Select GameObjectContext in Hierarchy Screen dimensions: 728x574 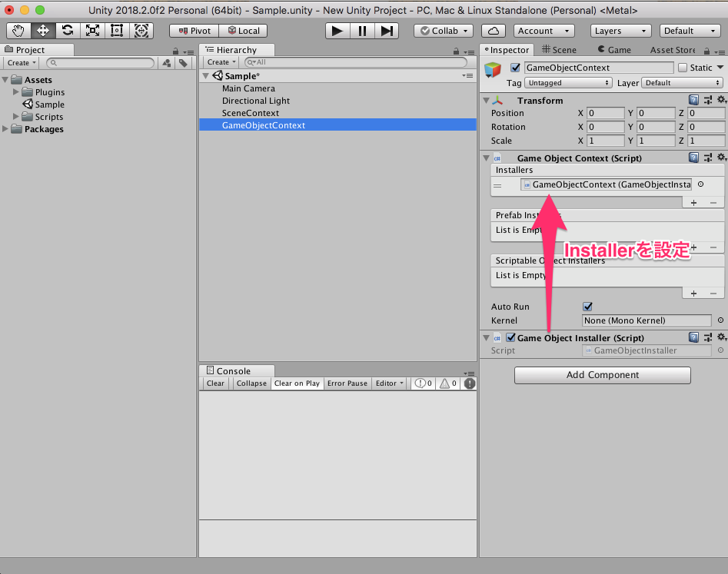click(x=338, y=125)
